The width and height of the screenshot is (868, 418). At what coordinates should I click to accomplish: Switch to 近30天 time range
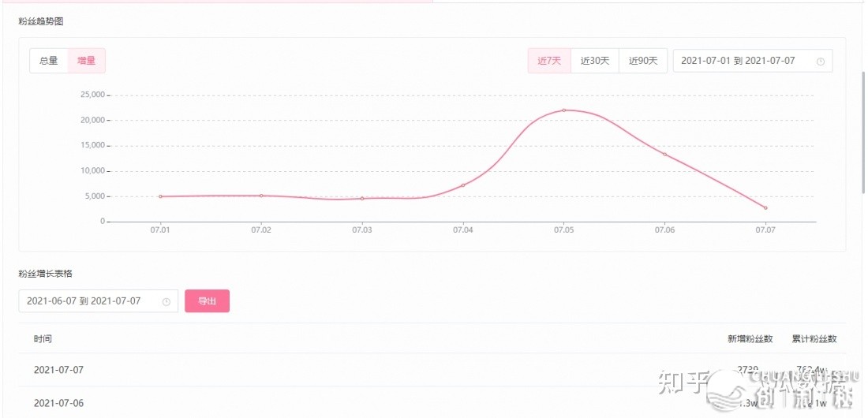point(595,61)
